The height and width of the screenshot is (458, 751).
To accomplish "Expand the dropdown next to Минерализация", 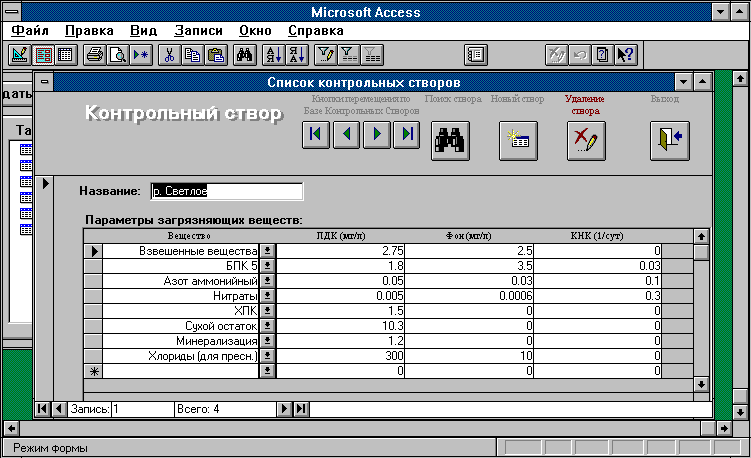I will coord(267,341).
